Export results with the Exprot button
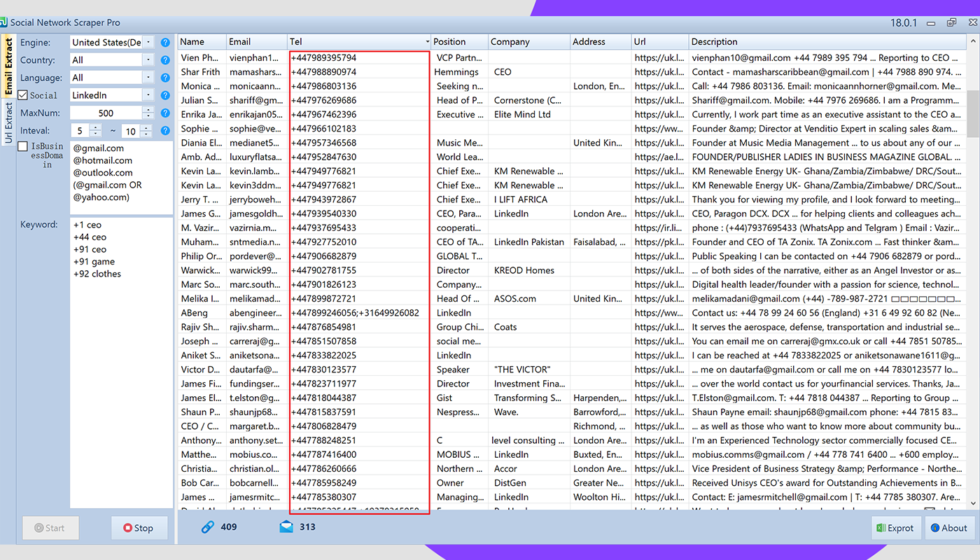This screenshot has height=560, width=980. click(x=896, y=528)
